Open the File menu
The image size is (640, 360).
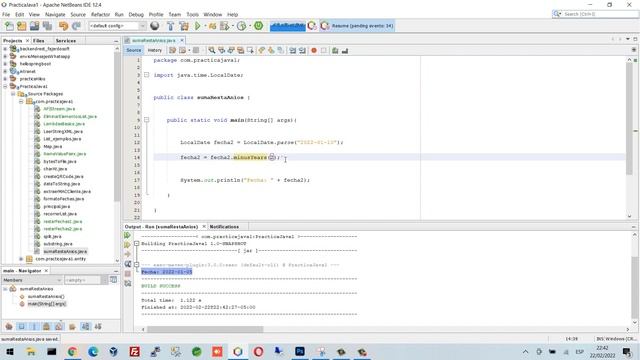click(x=6, y=14)
